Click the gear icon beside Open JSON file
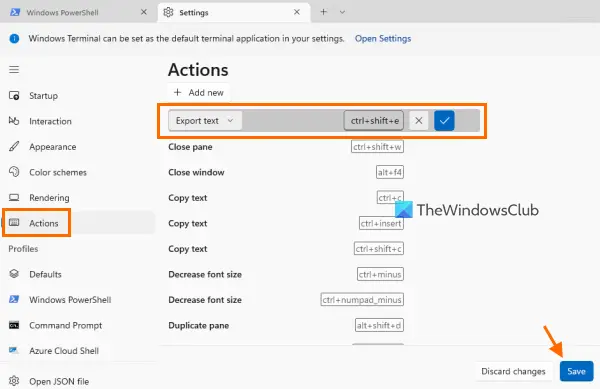 pyautogui.click(x=14, y=381)
